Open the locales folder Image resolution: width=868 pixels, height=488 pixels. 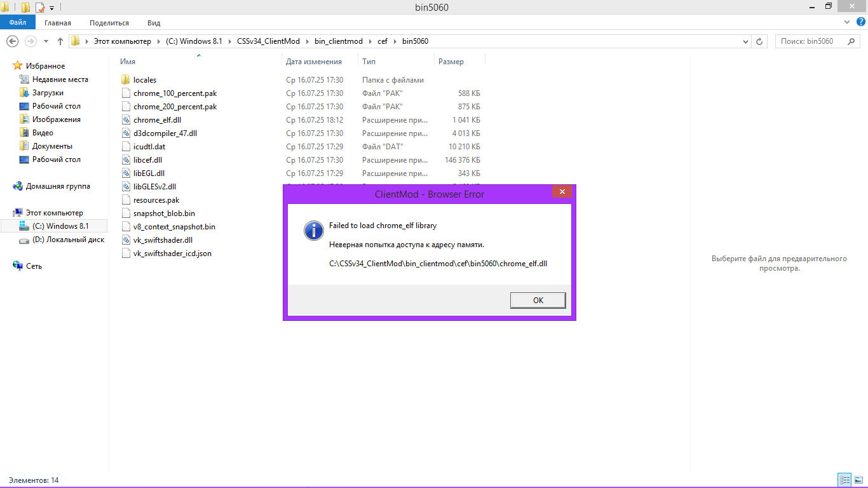pos(144,80)
